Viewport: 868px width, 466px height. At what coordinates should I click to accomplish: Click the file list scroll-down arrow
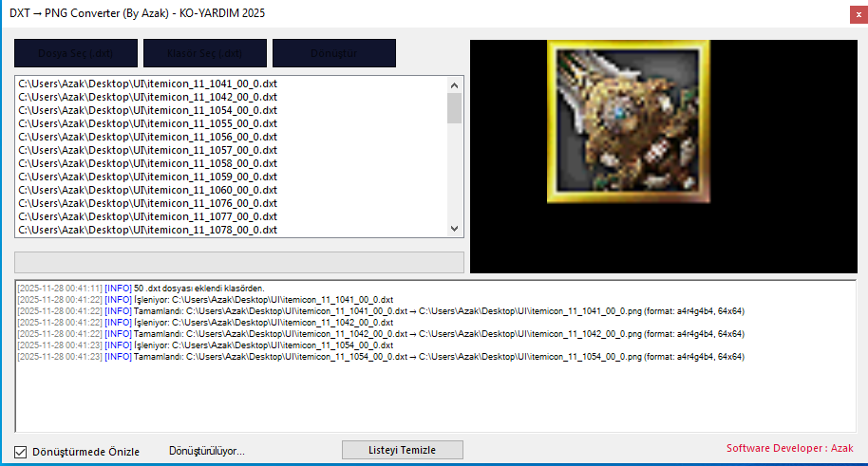point(455,229)
